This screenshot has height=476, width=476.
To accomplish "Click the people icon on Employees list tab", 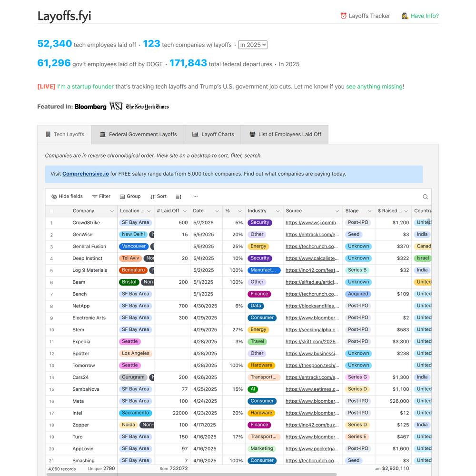I will (252, 134).
